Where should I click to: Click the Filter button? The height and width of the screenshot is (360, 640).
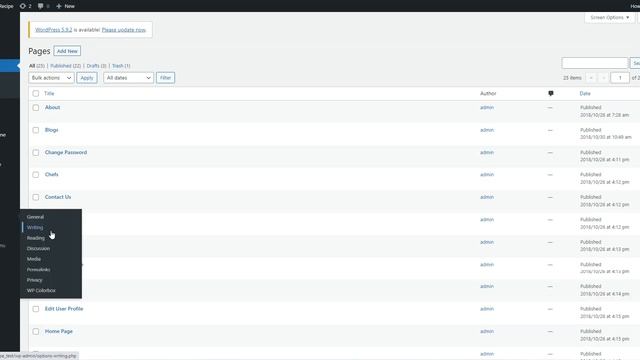(x=165, y=78)
